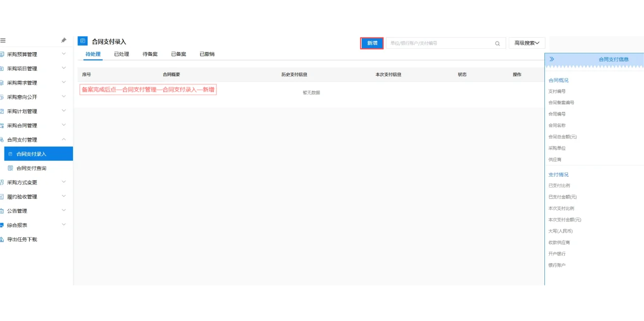This screenshot has height=321, width=644.
Task: Select the 合同支付录入 sidebar item
Action: pyautogui.click(x=38, y=154)
